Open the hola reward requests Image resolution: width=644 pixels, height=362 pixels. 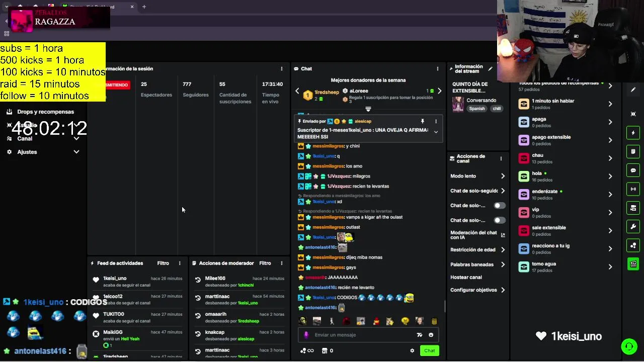point(566,176)
